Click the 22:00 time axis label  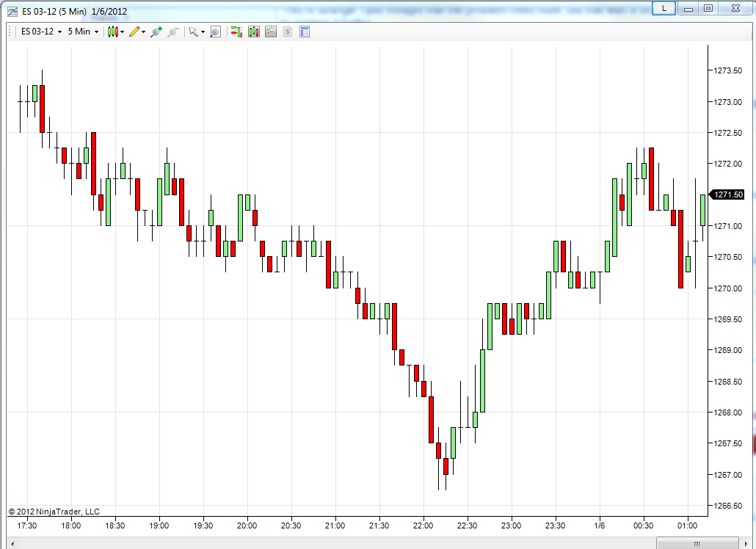(423, 526)
